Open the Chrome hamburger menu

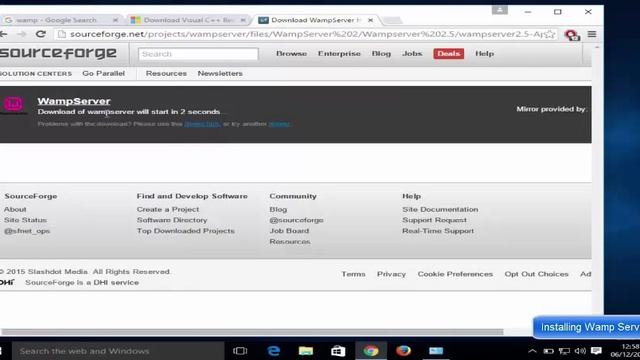[592, 34]
